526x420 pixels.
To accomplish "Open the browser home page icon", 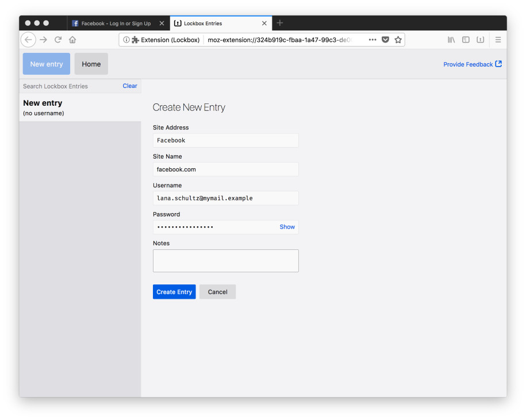I will tap(72, 40).
